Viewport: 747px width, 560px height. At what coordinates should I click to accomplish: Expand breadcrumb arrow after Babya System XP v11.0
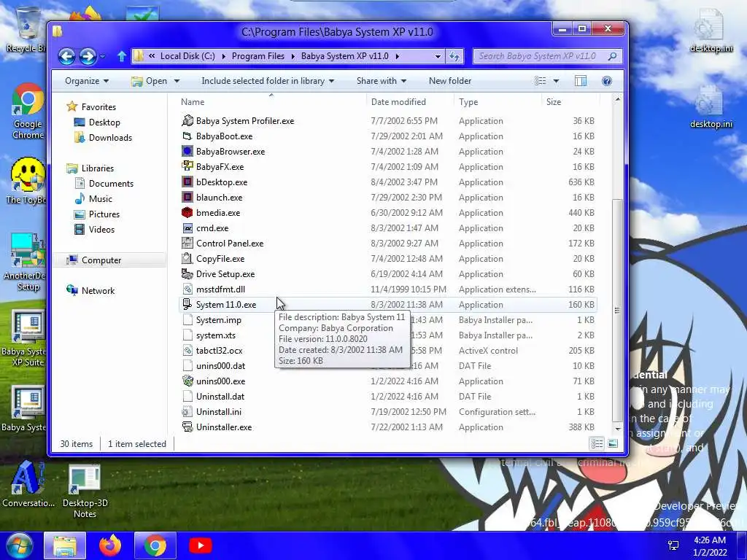(x=397, y=56)
